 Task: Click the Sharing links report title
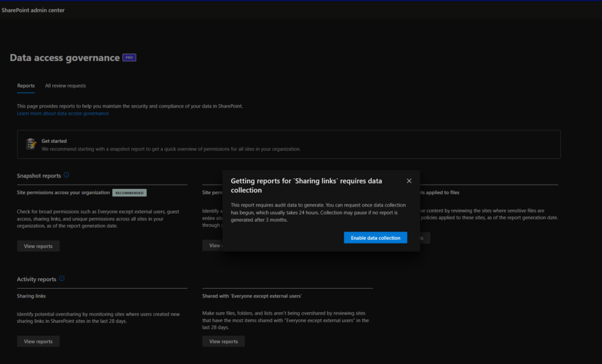31,296
